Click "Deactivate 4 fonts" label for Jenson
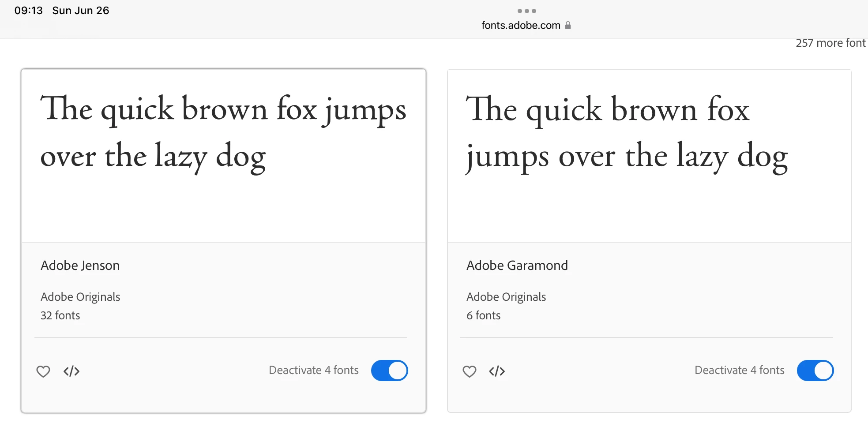 tap(314, 370)
